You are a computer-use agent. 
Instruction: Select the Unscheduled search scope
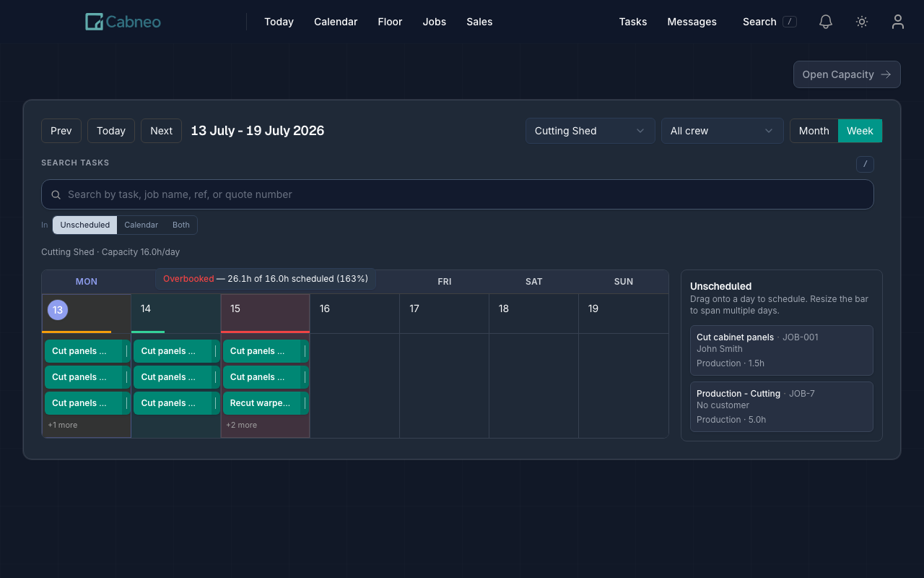[x=85, y=225]
